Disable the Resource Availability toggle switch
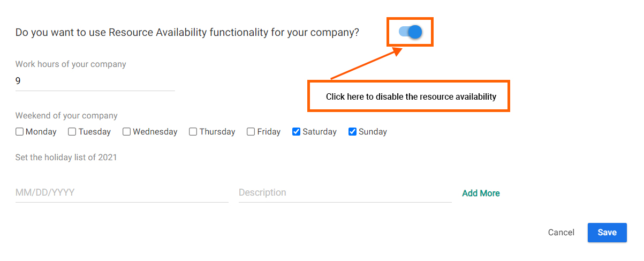Viewport: 644px width, 261px height. (411, 32)
